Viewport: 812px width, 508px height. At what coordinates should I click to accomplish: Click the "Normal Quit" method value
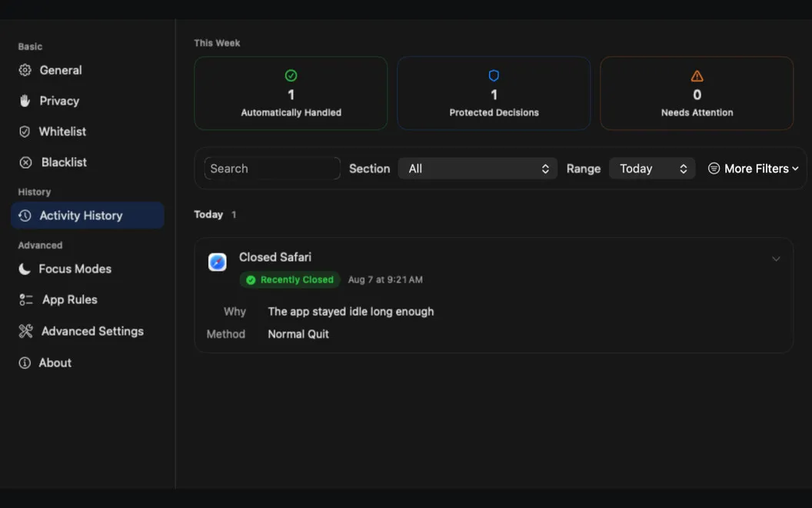pos(298,334)
